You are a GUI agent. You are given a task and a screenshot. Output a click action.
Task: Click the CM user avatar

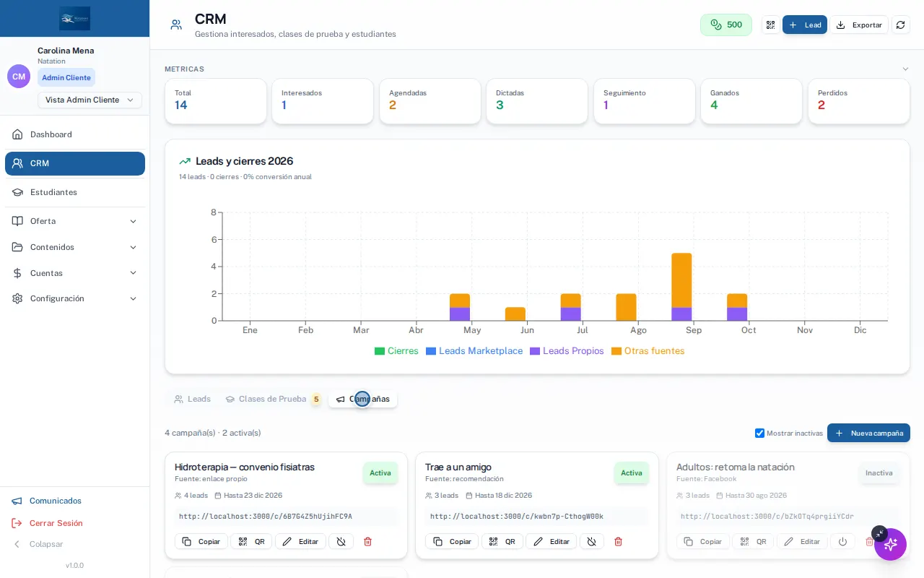click(x=19, y=77)
